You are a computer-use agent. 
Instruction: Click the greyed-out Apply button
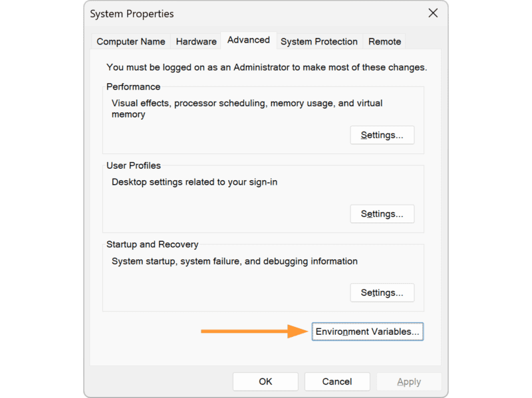point(408,381)
